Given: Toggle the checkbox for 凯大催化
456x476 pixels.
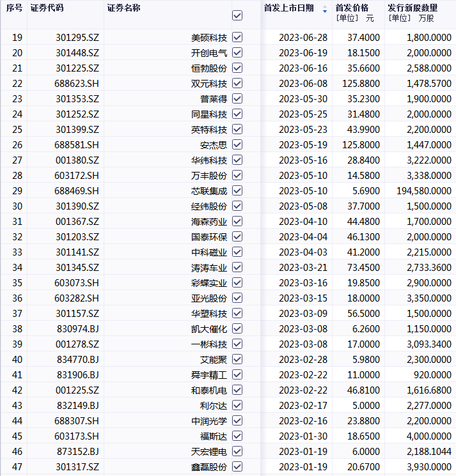Looking at the screenshot, I should [237, 329].
